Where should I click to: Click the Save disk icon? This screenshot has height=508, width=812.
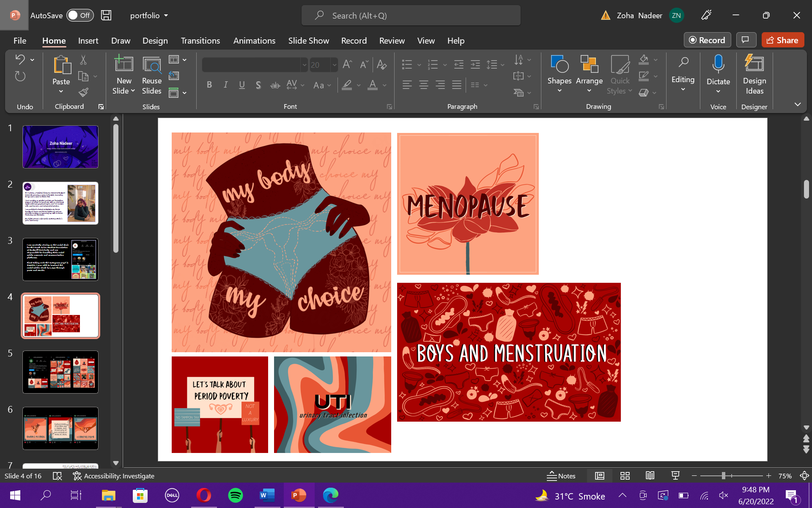[106, 16]
